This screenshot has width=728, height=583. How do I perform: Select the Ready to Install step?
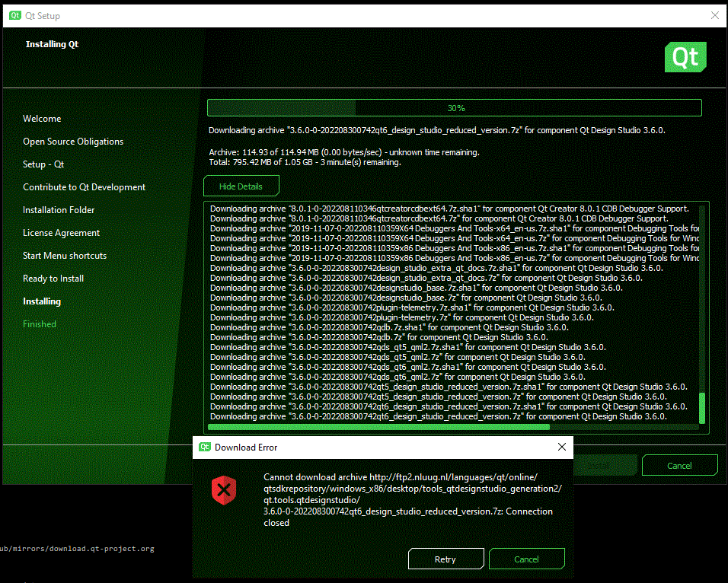tap(53, 279)
